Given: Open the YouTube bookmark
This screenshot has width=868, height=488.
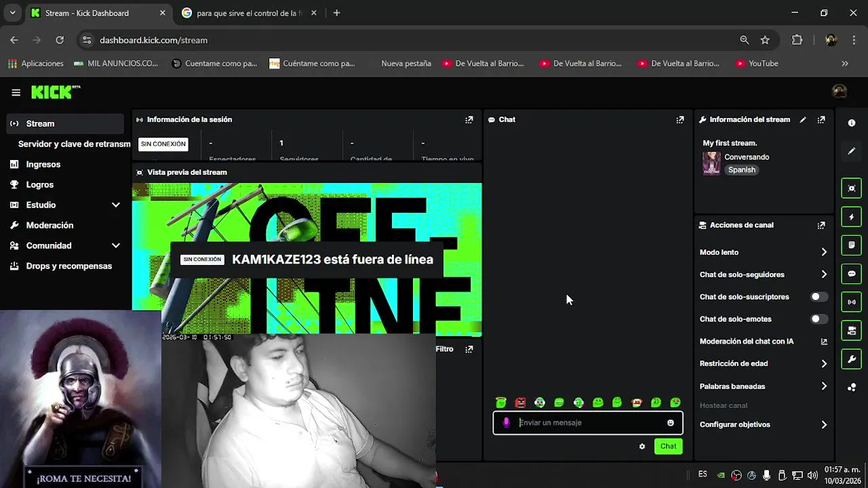Looking at the screenshot, I should click(x=756, y=64).
